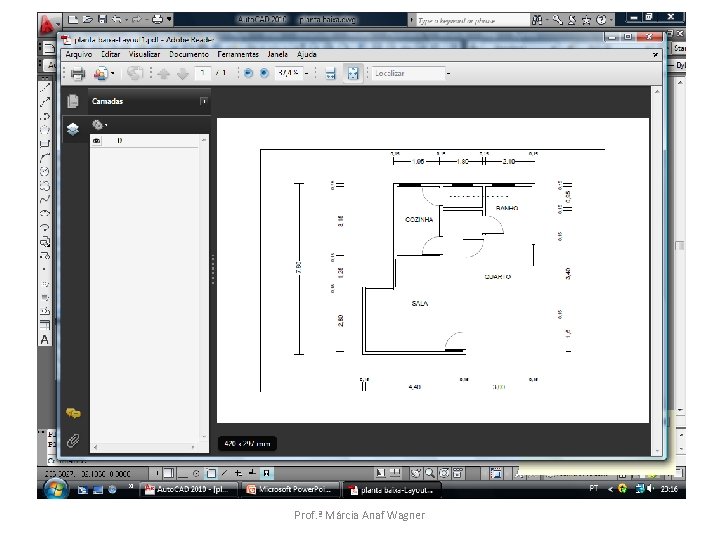Viewport: 720px width, 540px height.
Task: Click Undo arrow in AutoCAD quick access
Action: [x=117, y=19]
